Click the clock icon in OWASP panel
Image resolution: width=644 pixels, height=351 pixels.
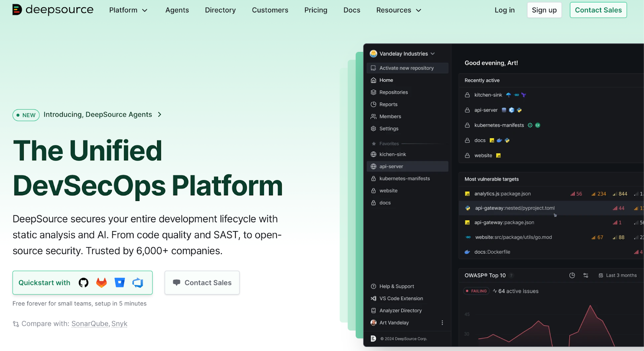572,275
